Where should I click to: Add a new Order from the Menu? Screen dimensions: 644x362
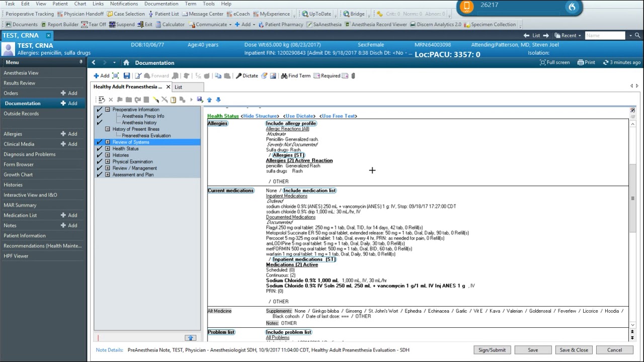69,93
